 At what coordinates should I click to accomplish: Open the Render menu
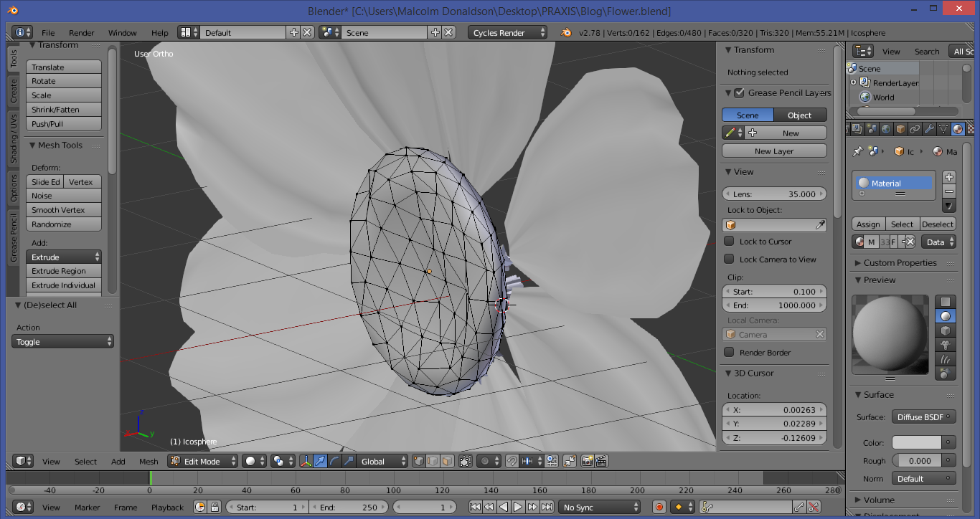(81, 32)
